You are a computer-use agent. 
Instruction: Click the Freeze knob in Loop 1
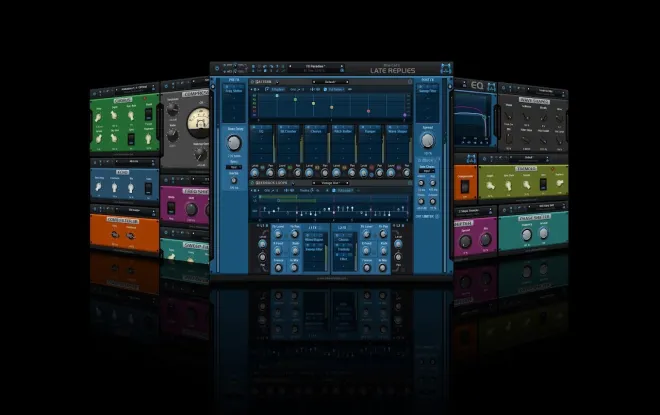coord(278,268)
